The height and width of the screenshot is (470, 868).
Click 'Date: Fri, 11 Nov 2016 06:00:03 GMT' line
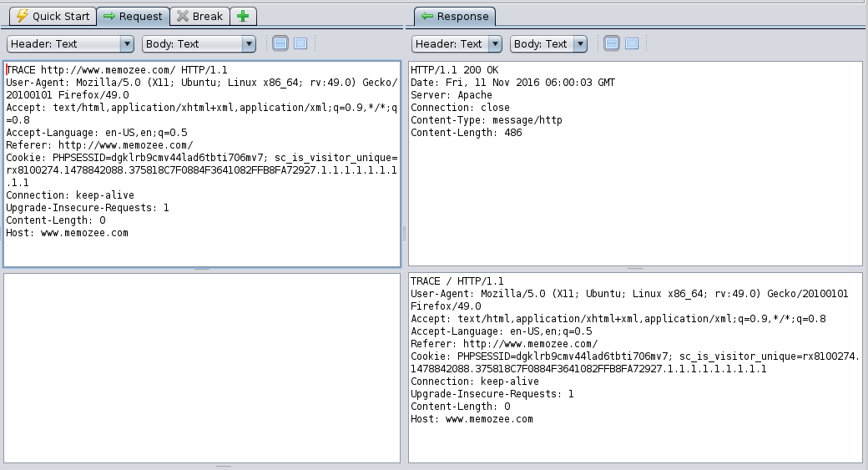point(512,82)
